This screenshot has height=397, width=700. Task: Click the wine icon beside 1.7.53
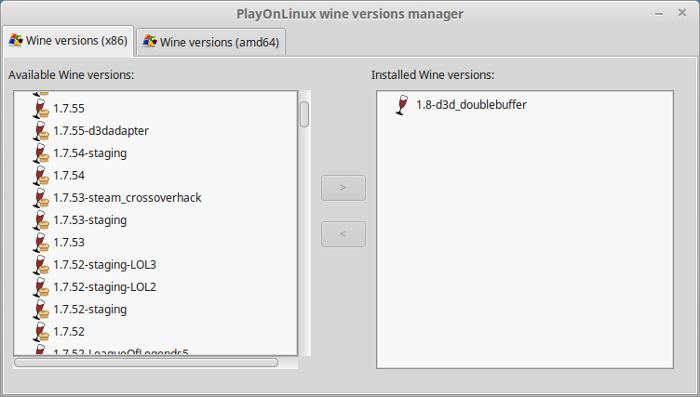41,242
